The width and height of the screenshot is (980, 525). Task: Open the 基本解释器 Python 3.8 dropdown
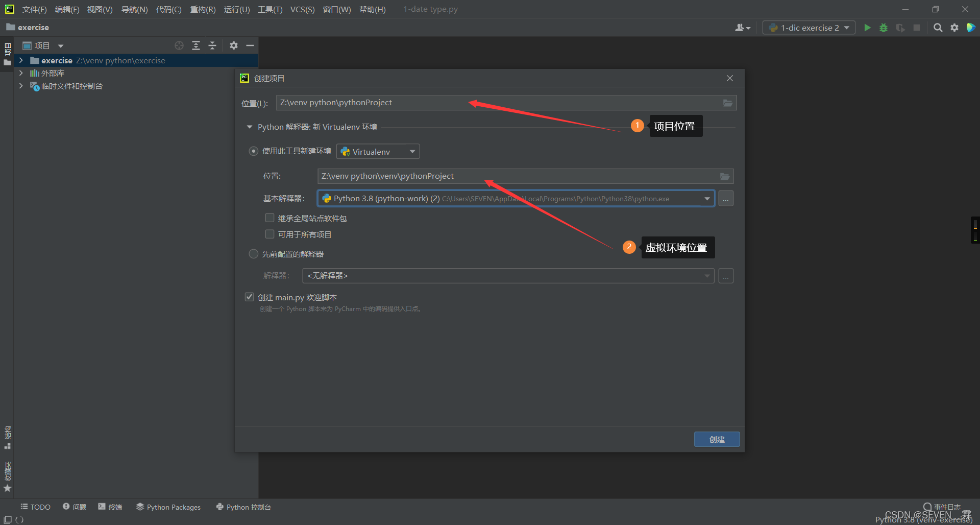coord(516,198)
